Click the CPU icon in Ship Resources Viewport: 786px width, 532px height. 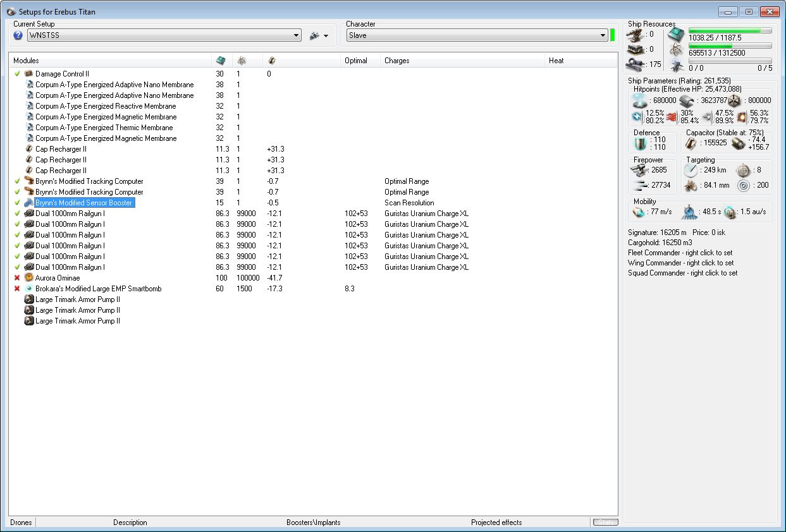pyautogui.click(x=676, y=35)
